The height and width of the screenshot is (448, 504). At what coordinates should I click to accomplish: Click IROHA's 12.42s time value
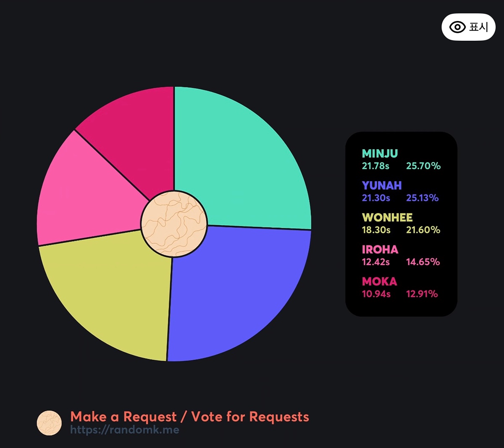376,262
